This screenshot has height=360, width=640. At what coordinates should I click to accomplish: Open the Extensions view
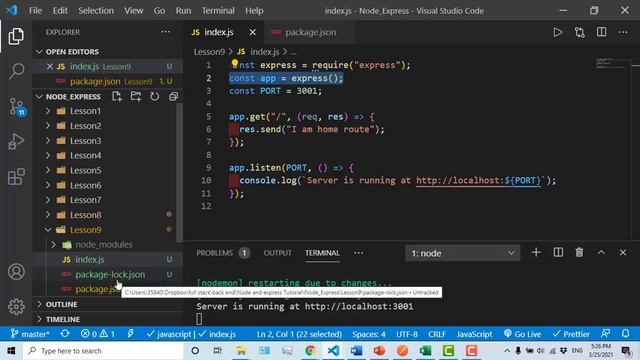coord(16,177)
